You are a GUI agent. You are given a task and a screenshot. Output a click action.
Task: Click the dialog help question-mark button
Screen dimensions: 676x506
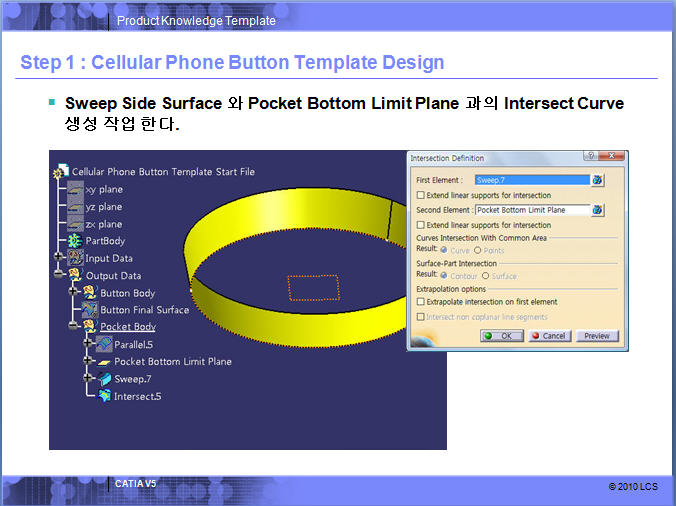pyautogui.click(x=591, y=158)
